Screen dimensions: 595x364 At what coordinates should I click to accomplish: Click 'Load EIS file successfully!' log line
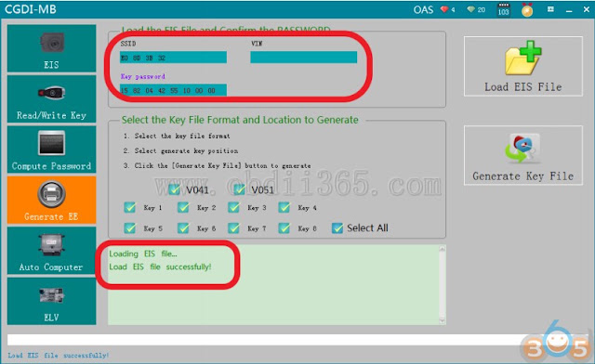[160, 266]
